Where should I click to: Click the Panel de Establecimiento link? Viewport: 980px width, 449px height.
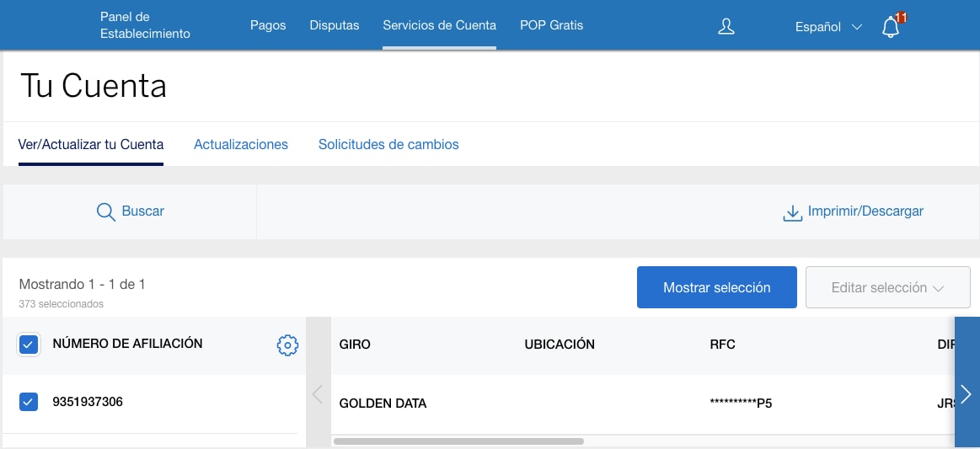[145, 25]
